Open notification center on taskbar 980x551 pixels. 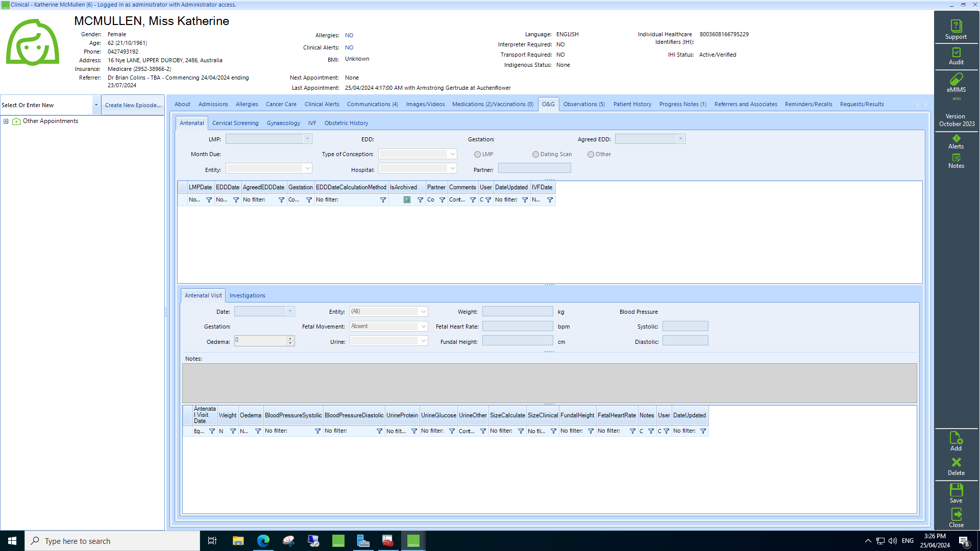(x=964, y=541)
